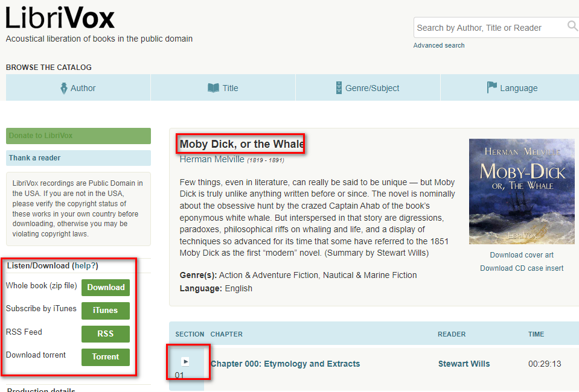Click Download CD case insert link
The image size is (579, 392).
pyautogui.click(x=522, y=268)
